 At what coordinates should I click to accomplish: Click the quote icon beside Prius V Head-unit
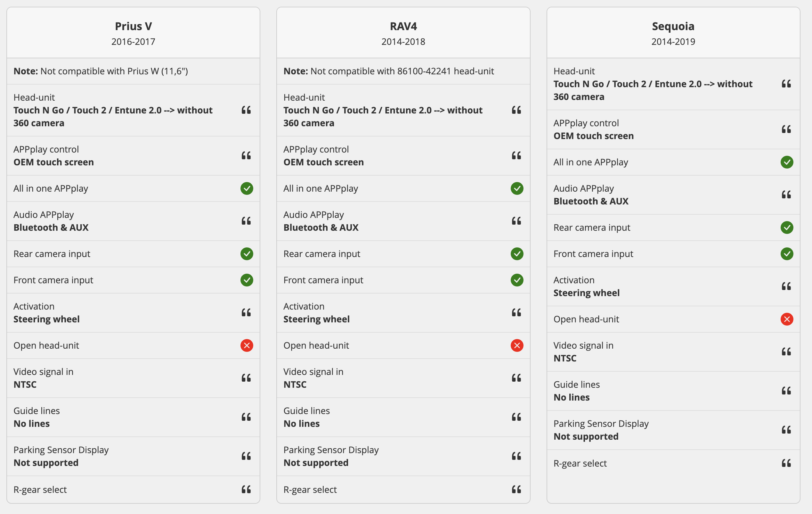click(x=246, y=110)
